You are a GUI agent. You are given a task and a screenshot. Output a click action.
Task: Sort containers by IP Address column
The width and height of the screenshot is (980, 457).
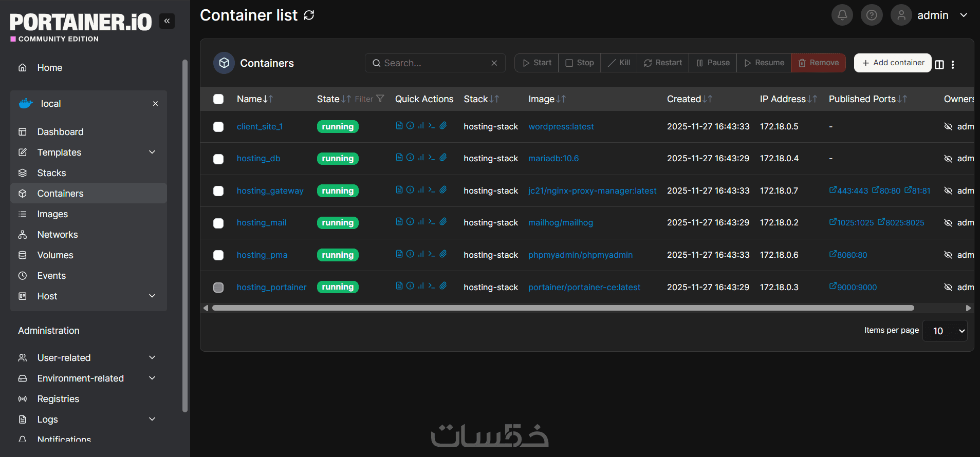pos(788,99)
